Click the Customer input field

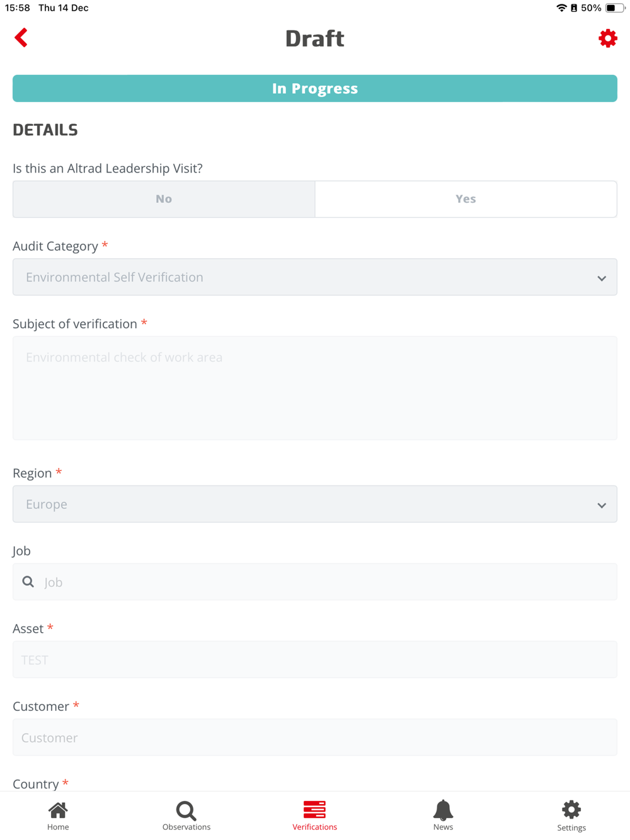(x=314, y=737)
